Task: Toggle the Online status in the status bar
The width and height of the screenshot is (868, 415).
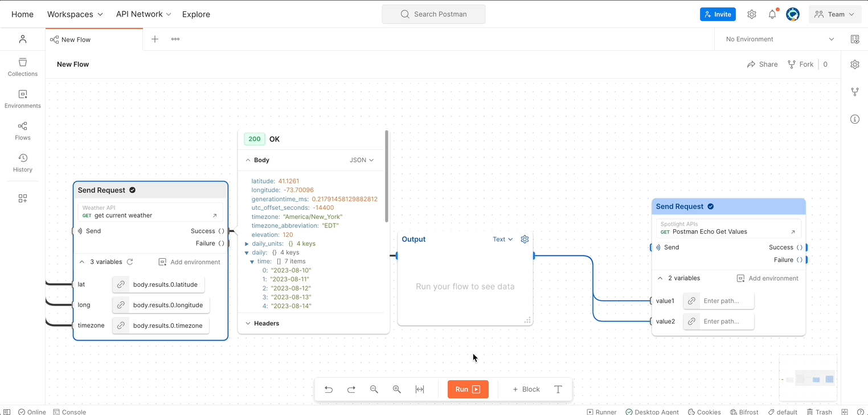Action: [x=32, y=412]
